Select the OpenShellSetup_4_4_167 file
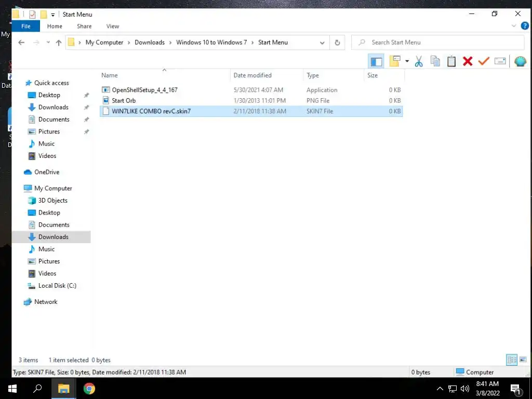Screen dimensions: 532x399 tap(251, 90)
